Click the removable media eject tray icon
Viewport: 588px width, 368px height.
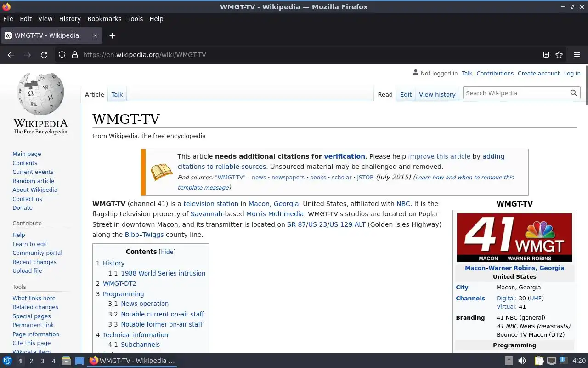509,361
